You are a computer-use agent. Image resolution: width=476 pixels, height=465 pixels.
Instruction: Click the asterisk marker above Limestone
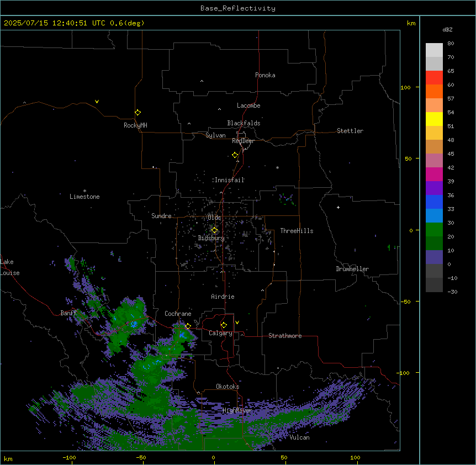(x=84, y=191)
